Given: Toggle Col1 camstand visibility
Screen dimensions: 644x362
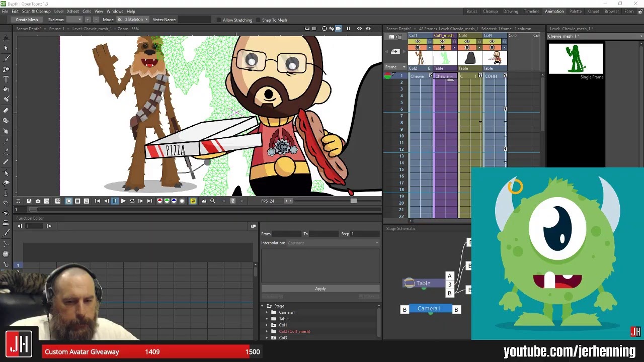Looking at the screenshot, I should (x=418, y=47).
